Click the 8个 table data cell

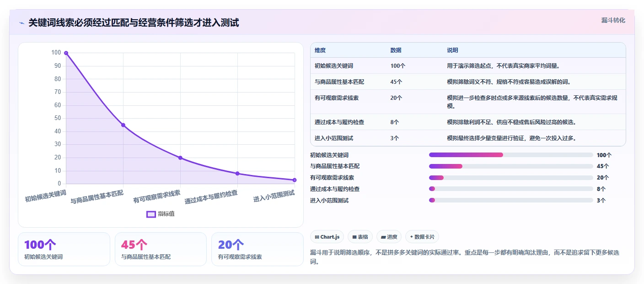pyautogui.click(x=395, y=122)
